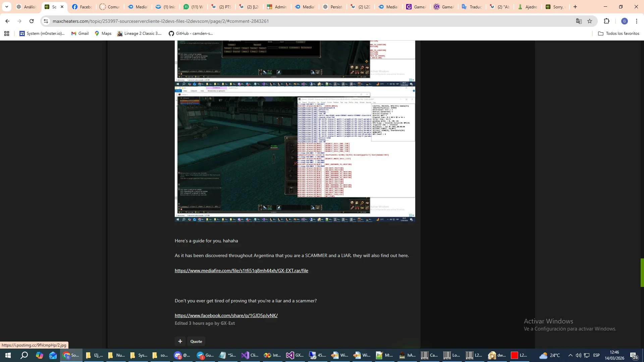Open the Maps bookmark
644x362 pixels.
click(103, 34)
